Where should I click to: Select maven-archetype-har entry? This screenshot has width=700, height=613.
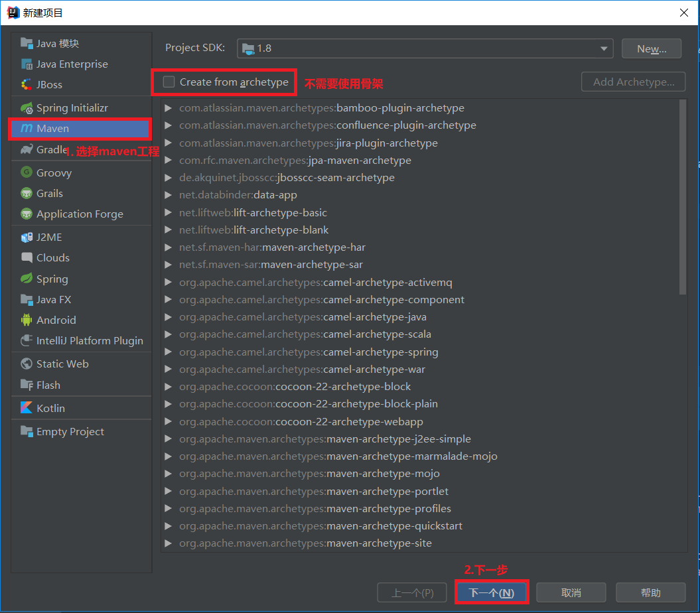(419, 247)
